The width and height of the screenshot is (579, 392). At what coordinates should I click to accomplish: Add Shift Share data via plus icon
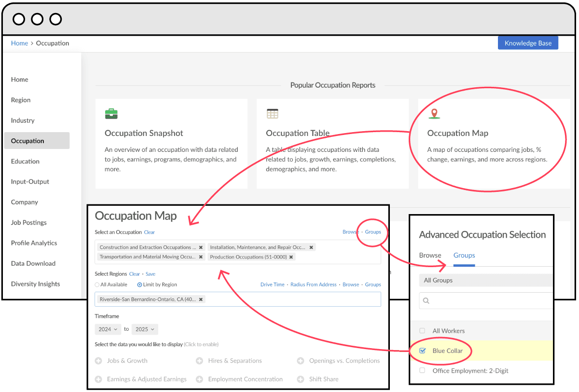click(x=300, y=379)
